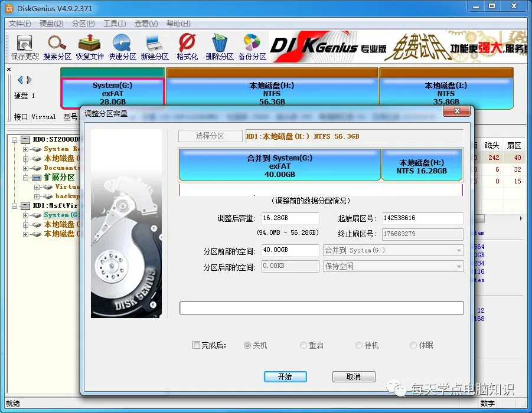Screen dimensions: 532x413
Task: Click the scroll right arrow in partition table
Action: (521, 219)
